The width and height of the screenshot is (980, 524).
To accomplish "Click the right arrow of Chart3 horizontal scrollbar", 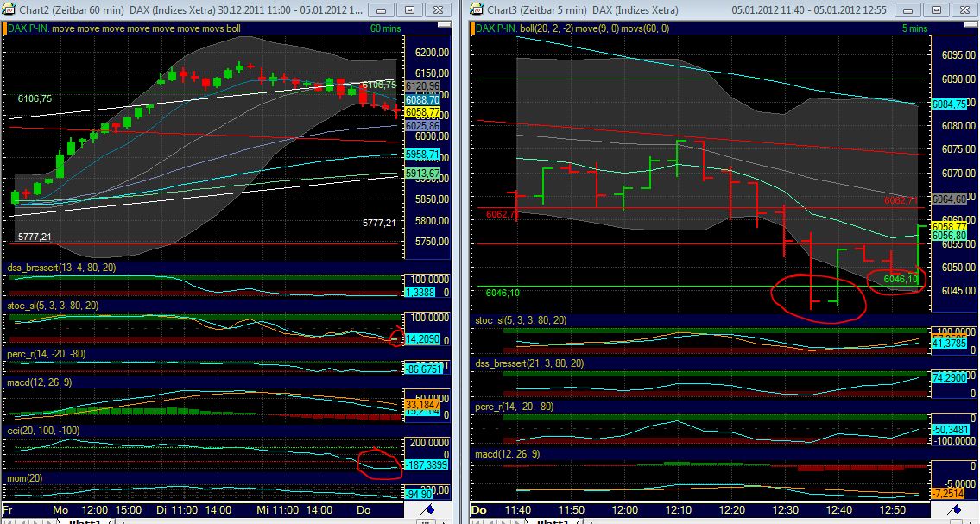I will point(973,522).
